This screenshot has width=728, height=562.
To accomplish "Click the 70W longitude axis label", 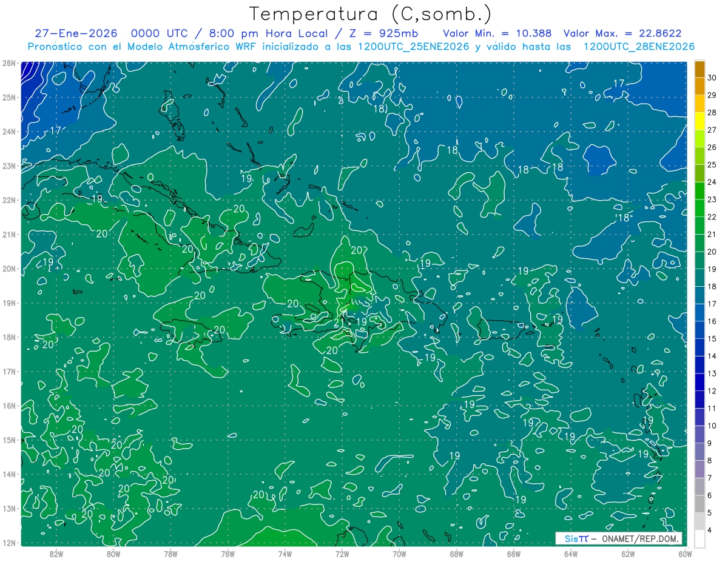I will (x=399, y=554).
